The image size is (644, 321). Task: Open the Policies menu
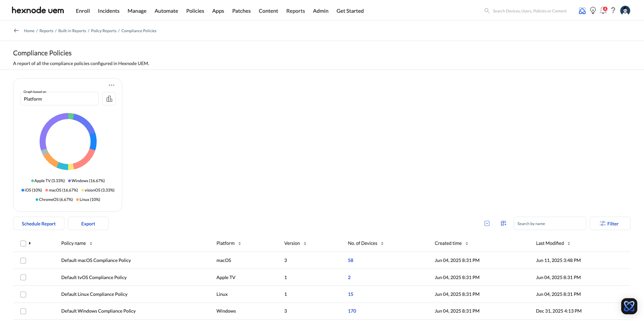click(195, 11)
